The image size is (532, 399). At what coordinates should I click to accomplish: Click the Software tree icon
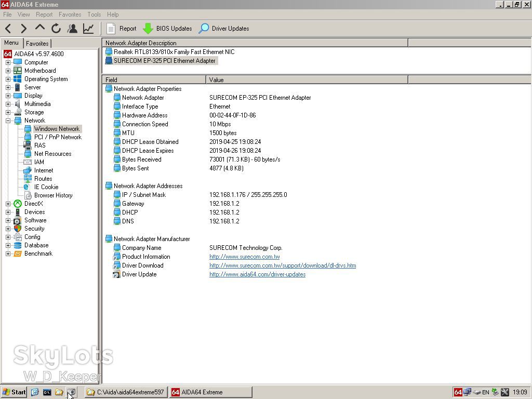click(18, 220)
